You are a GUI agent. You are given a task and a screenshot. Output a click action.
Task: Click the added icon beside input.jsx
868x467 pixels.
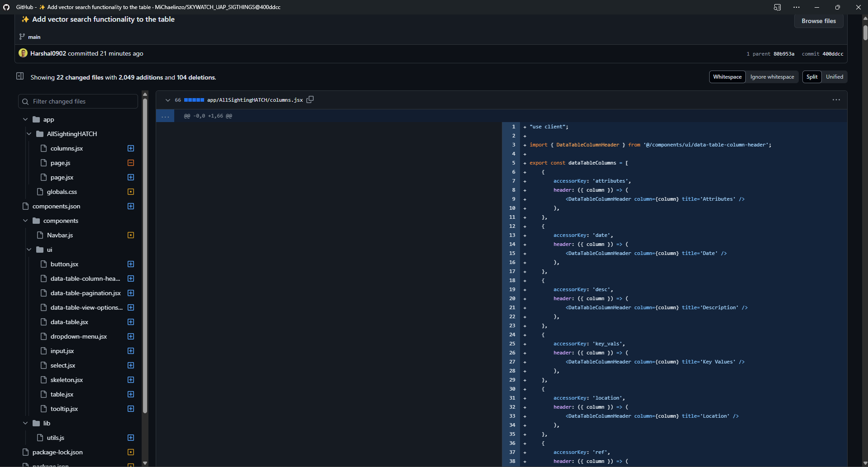pyautogui.click(x=131, y=351)
